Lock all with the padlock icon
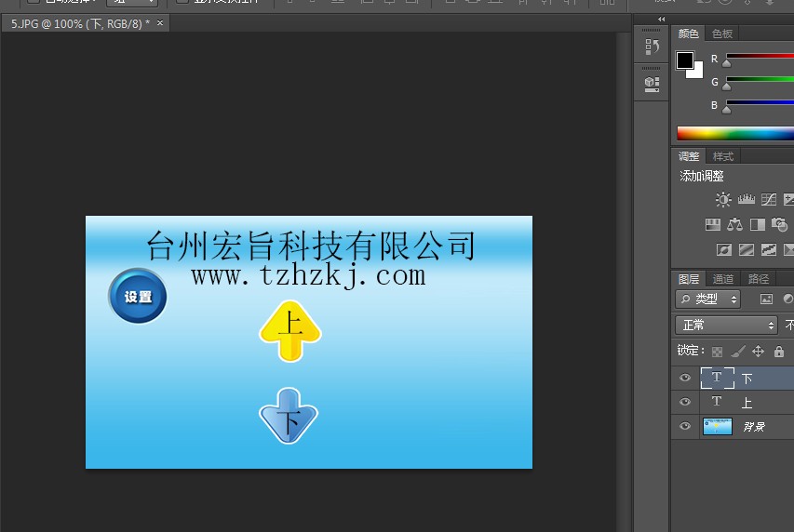Viewport: 794px width, 532px height. tap(779, 352)
